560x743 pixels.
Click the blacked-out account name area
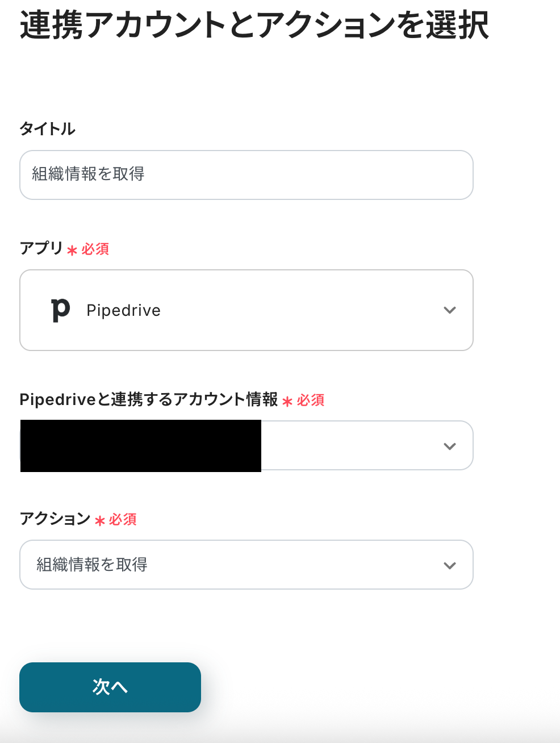point(141,446)
